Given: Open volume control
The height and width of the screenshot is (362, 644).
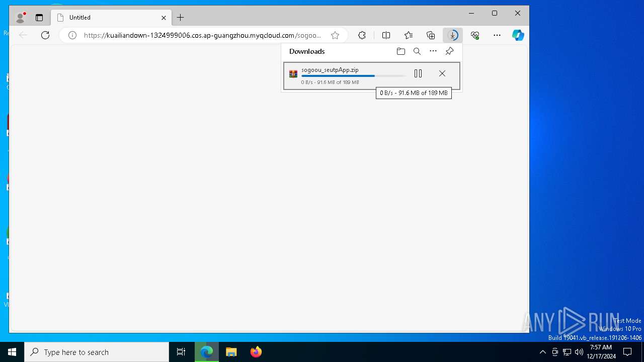Looking at the screenshot, I should pos(579,352).
